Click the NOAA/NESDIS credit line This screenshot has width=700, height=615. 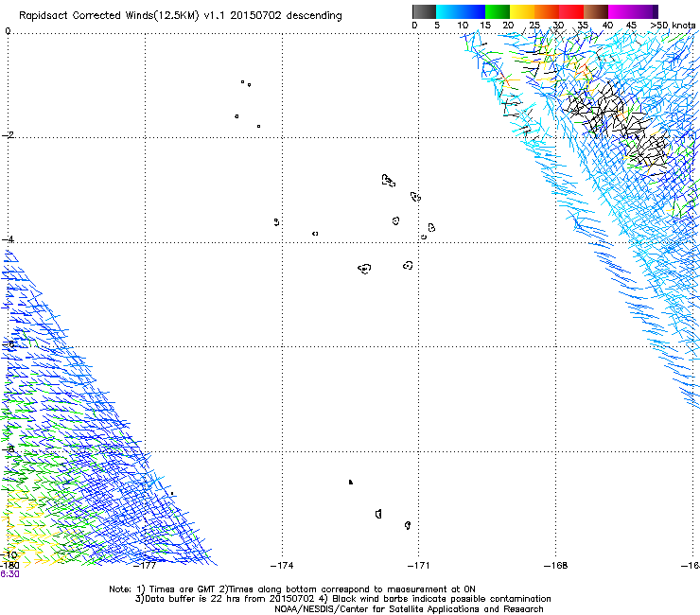[409, 609]
